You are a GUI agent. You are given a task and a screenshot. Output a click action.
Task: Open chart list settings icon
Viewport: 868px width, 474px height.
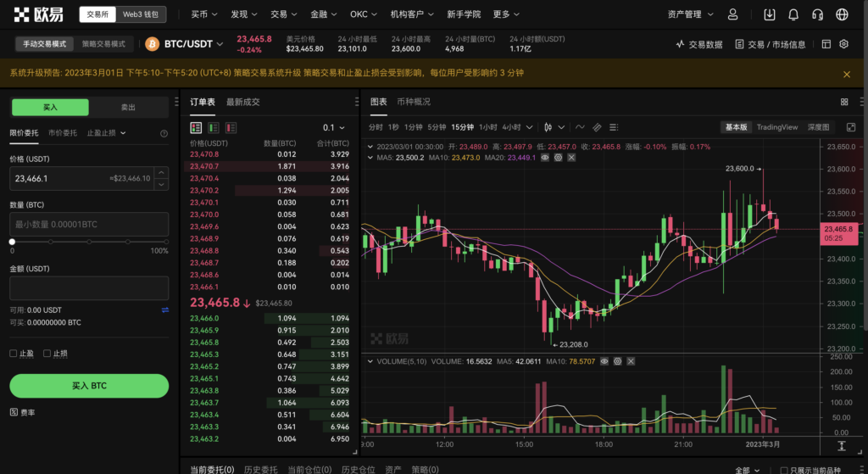[x=614, y=127]
